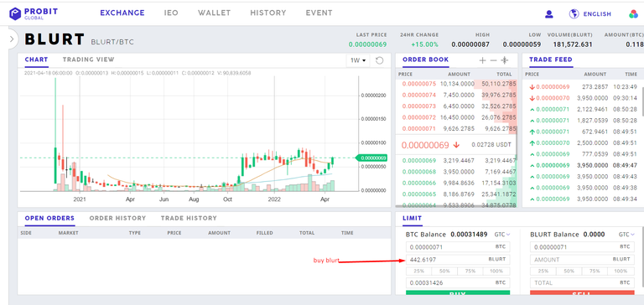Image resolution: width=644 pixels, height=305 pixels.
Task: Select bid price 0.00000065 in order book
Action: (419, 194)
